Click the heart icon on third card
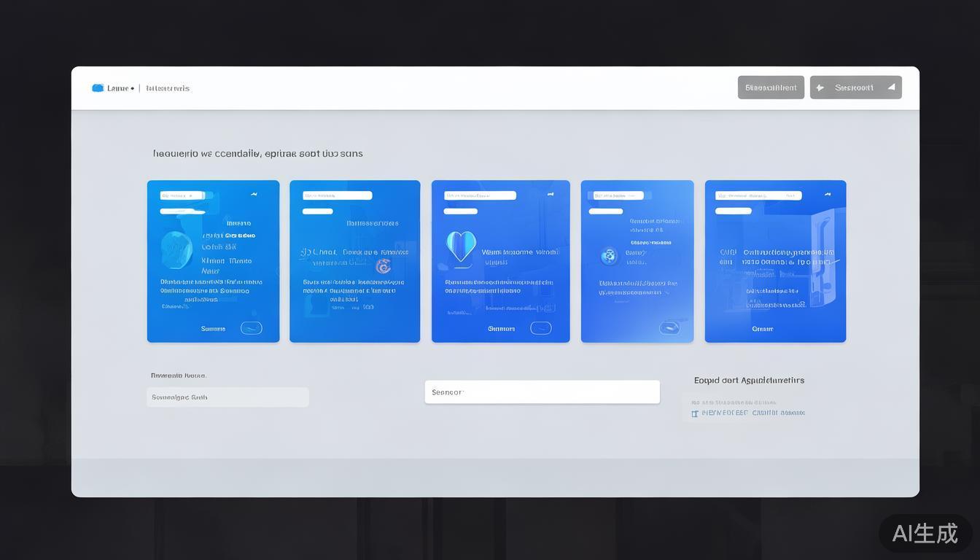The width and height of the screenshot is (980, 560). coord(461,246)
